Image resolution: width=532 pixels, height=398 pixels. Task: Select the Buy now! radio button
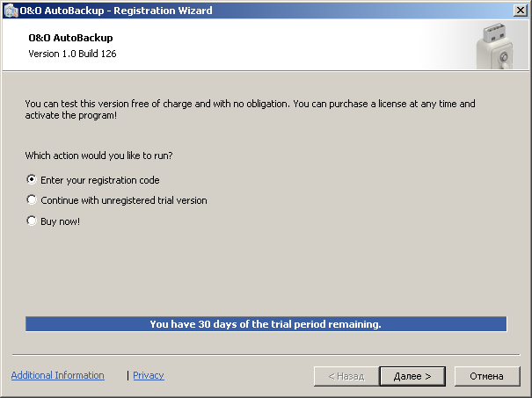click(32, 221)
